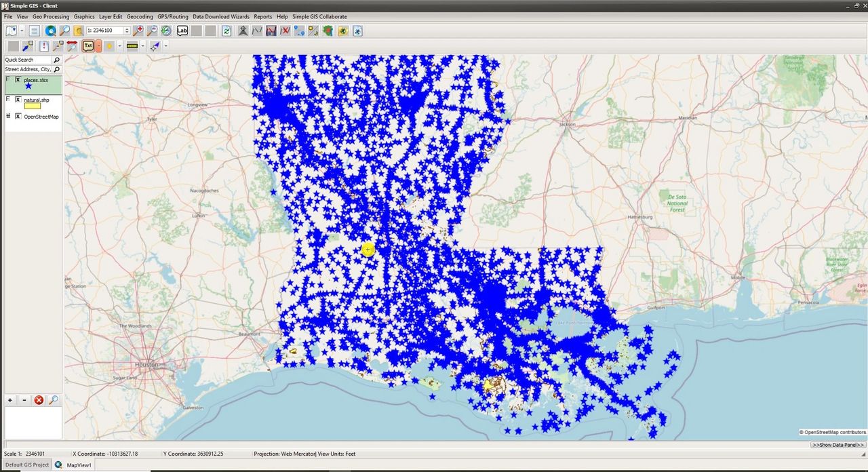Click the Street Address search field
Viewport: 868px width, 472px height.
click(28, 69)
